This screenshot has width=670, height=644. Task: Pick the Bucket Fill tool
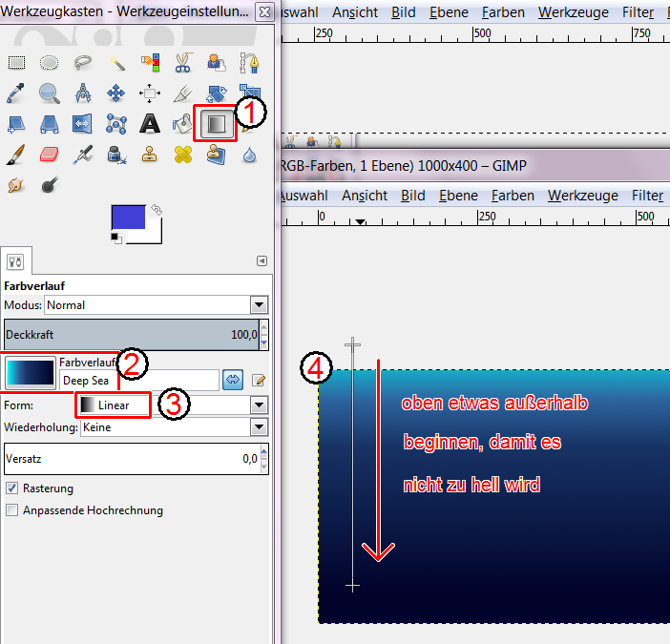click(x=182, y=124)
